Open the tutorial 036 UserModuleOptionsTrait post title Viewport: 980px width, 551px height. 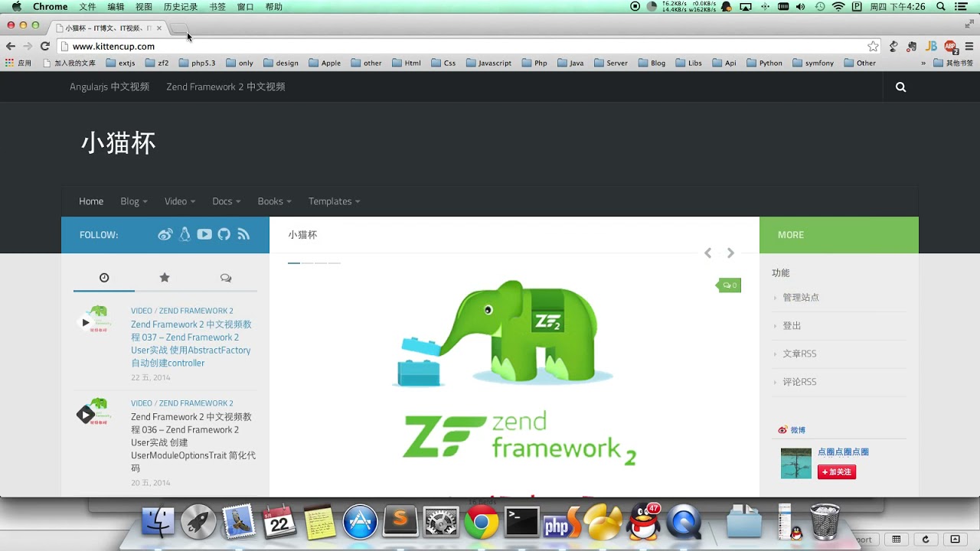point(193,442)
